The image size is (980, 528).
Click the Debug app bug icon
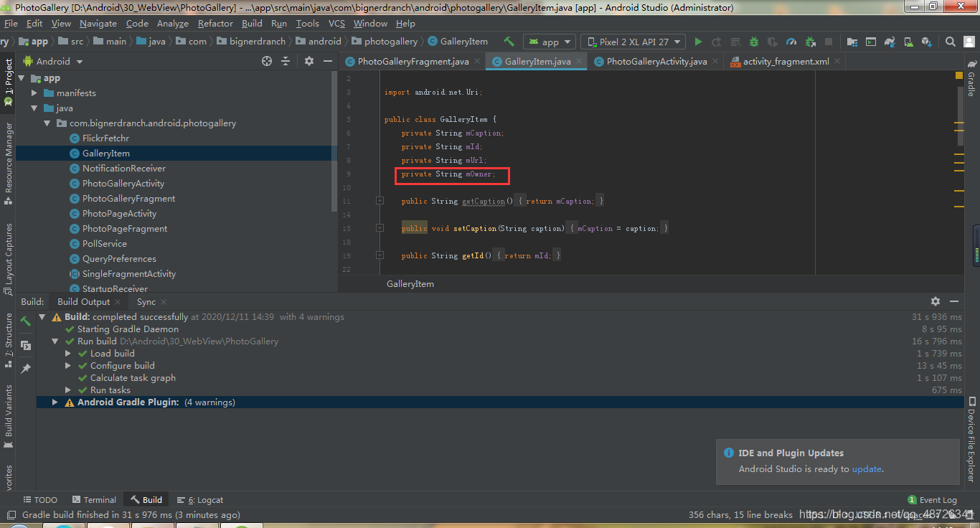click(754, 42)
